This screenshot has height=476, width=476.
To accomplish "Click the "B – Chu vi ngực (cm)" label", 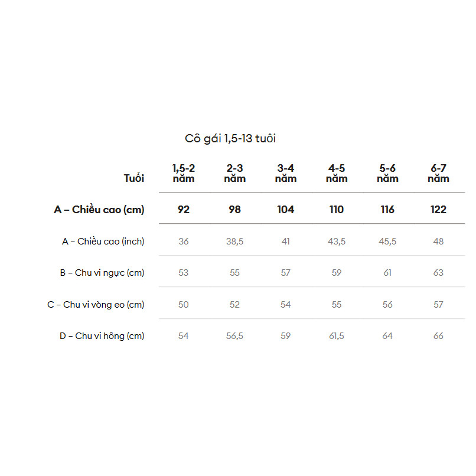I will click(102, 273).
